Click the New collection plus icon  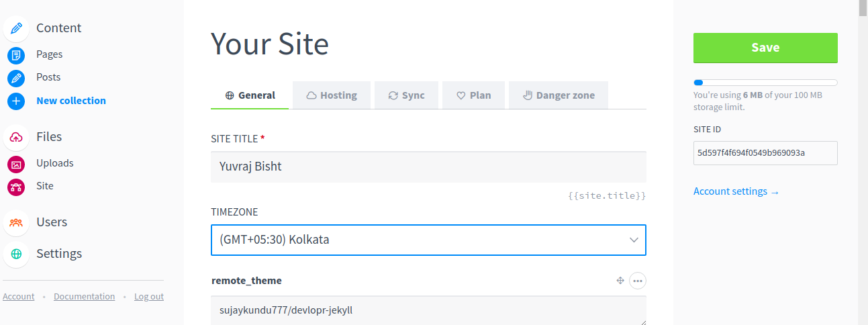[x=16, y=101]
